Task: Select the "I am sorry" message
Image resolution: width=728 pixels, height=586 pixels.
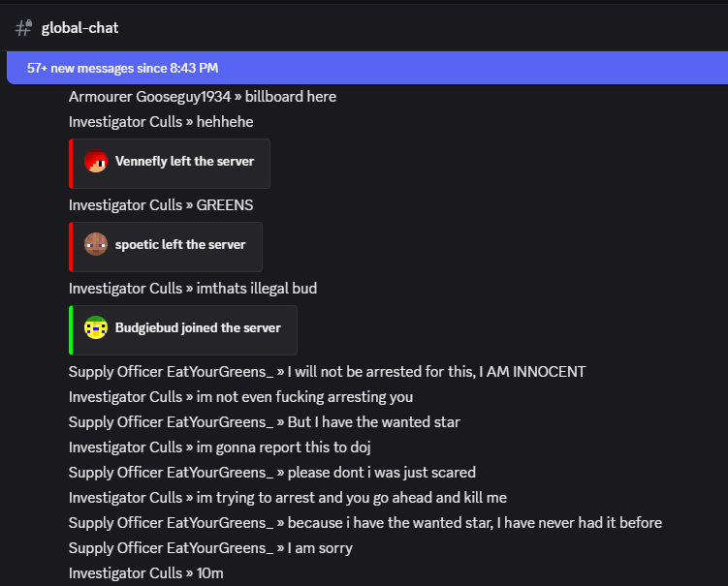Action: click(210, 548)
